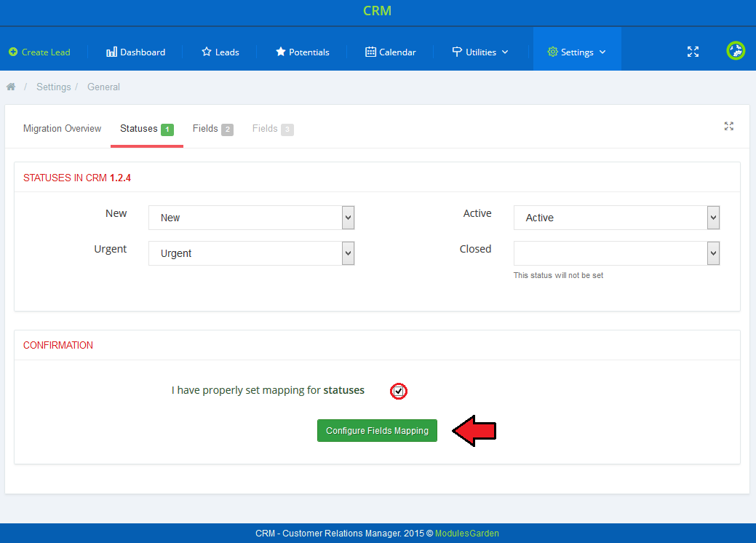
Task: Click the CONFIRMATION section heading
Action: click(58, 345)
